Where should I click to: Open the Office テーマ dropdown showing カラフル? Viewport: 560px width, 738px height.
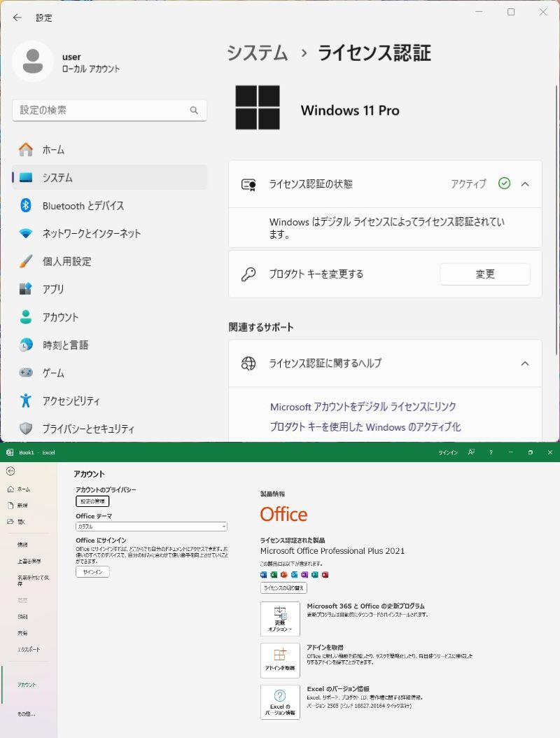point(151,527)
